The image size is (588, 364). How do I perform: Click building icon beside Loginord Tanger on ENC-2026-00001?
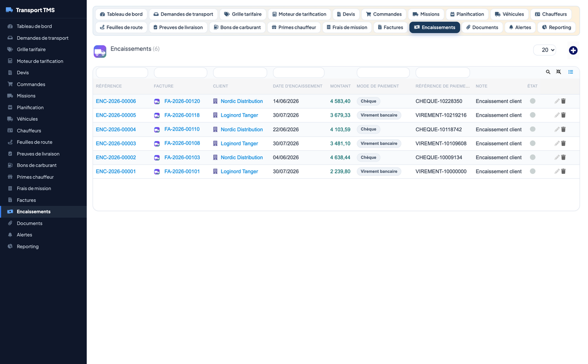tap(215, 171)
